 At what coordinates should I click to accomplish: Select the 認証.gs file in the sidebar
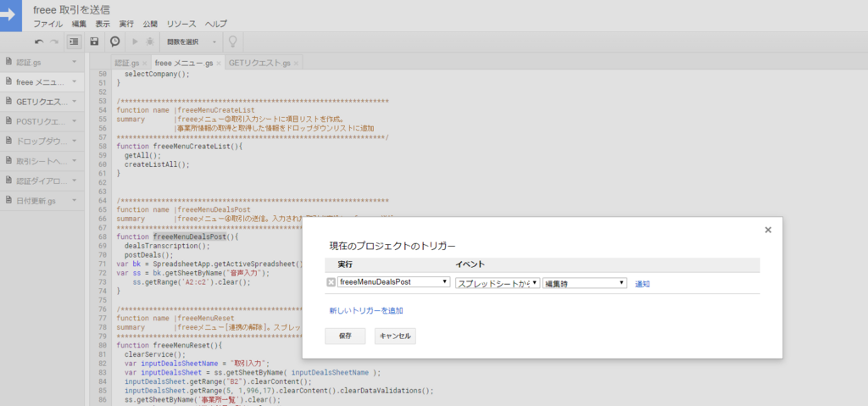[42, 62]
